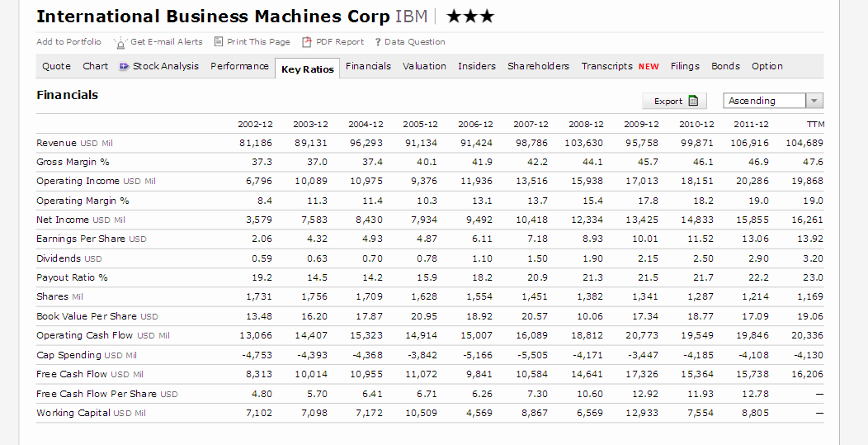The image size is (868, 445).
Task: Click the Add to Portfolio link
Action: (x=68, y=41)
